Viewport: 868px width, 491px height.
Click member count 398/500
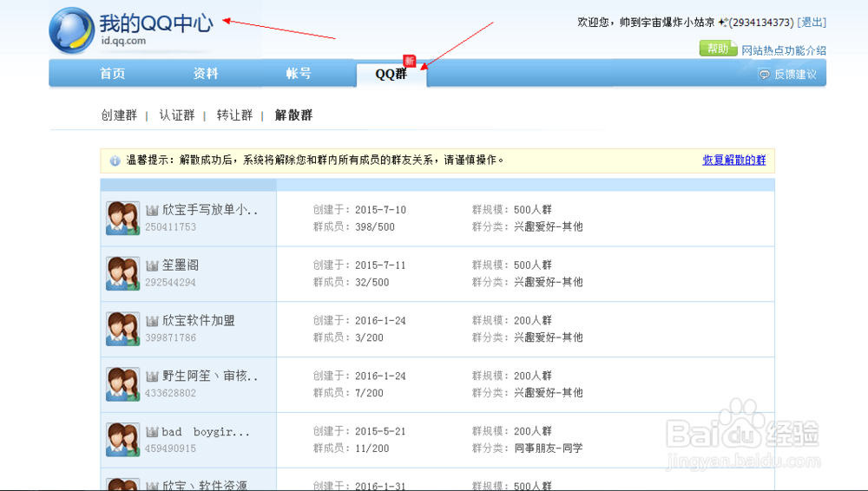(375, 227)
